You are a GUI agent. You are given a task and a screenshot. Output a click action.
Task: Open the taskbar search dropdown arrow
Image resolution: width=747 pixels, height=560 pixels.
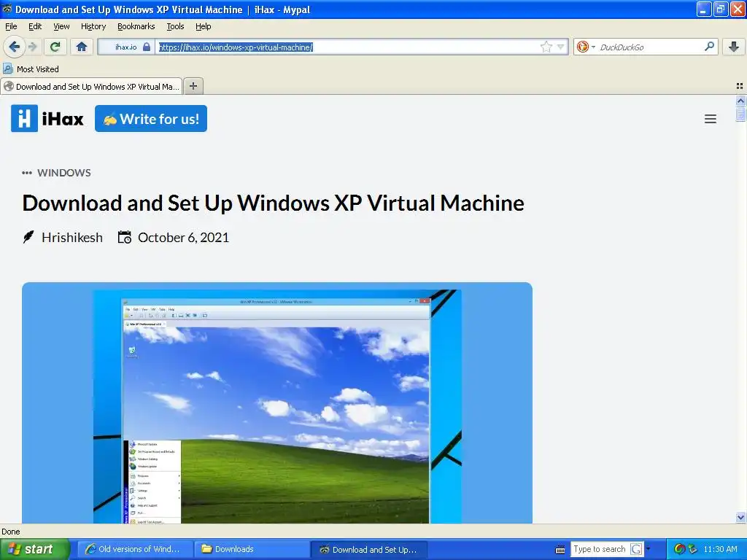(x=648, y=549)
